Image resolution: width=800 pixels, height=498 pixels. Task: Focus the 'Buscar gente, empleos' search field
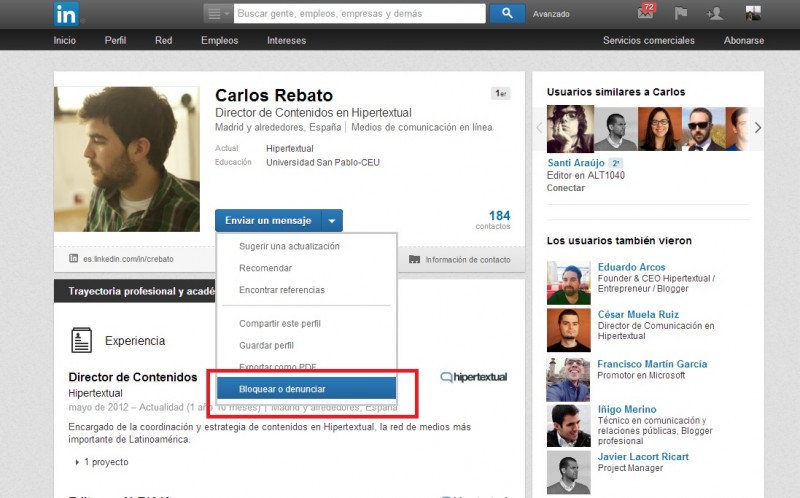[360, 14]
